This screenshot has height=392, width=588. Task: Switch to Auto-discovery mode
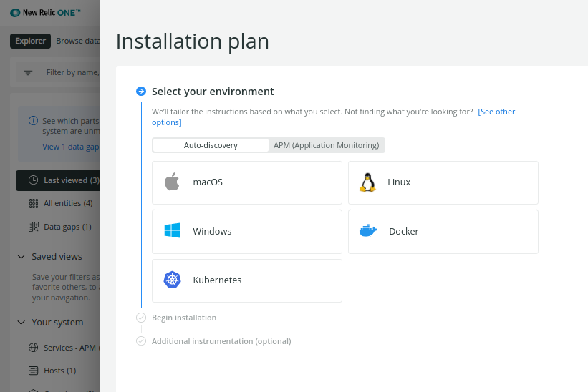[211, 145]
